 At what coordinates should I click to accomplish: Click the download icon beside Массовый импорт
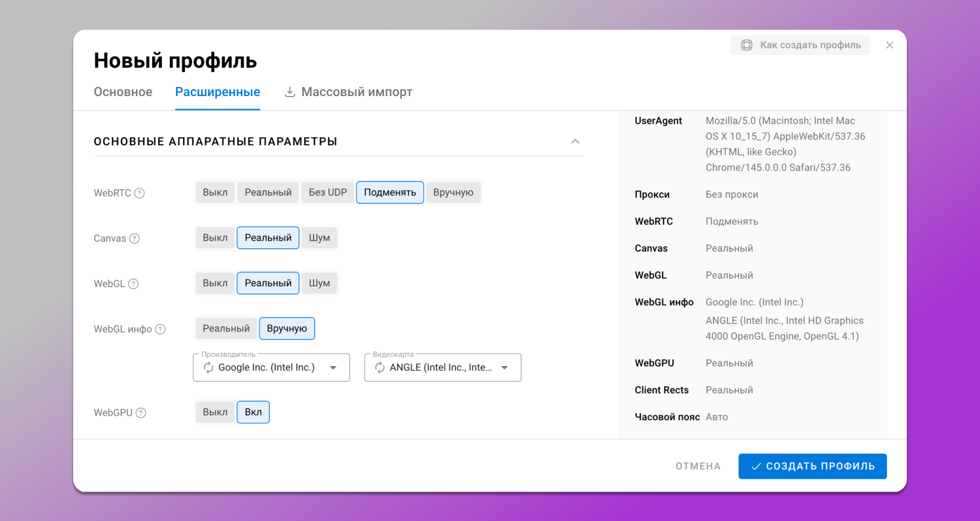click(290, 92)
